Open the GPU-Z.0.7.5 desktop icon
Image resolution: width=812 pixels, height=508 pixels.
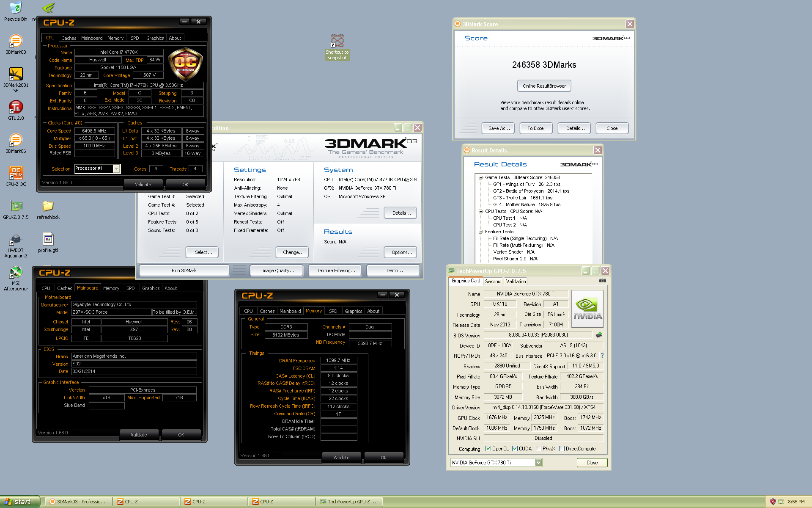(16, 210)
